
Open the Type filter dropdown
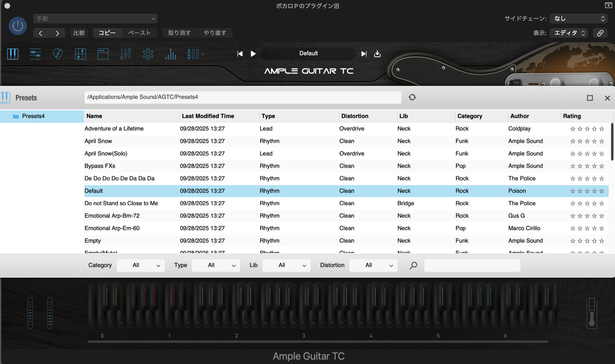(x=216, y=265)
